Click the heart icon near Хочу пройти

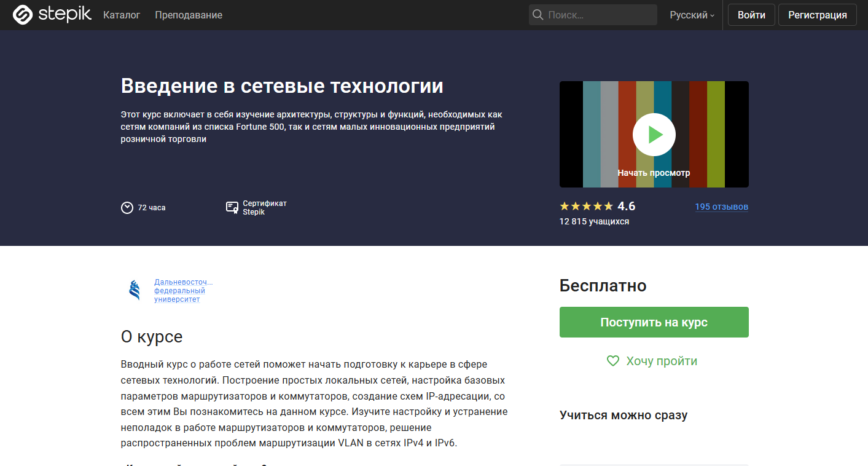[612, 361]
